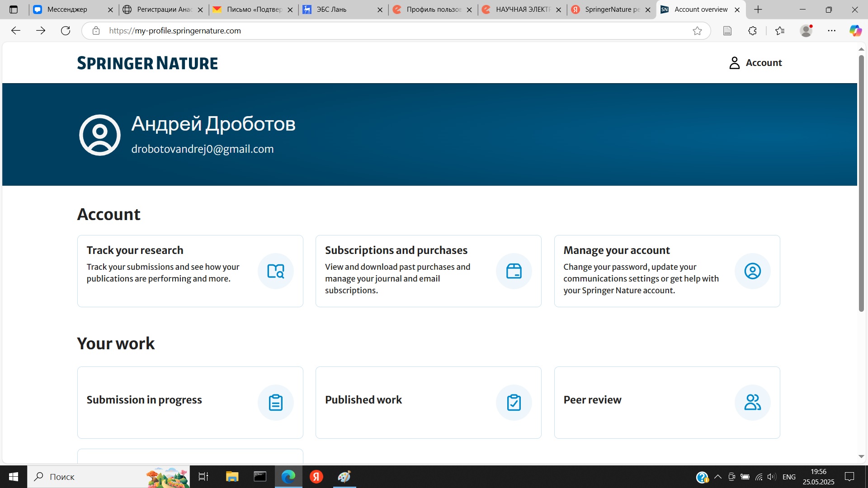868x488 pixels.
Task: Open browser Settings and more menu
Action: 831,31
